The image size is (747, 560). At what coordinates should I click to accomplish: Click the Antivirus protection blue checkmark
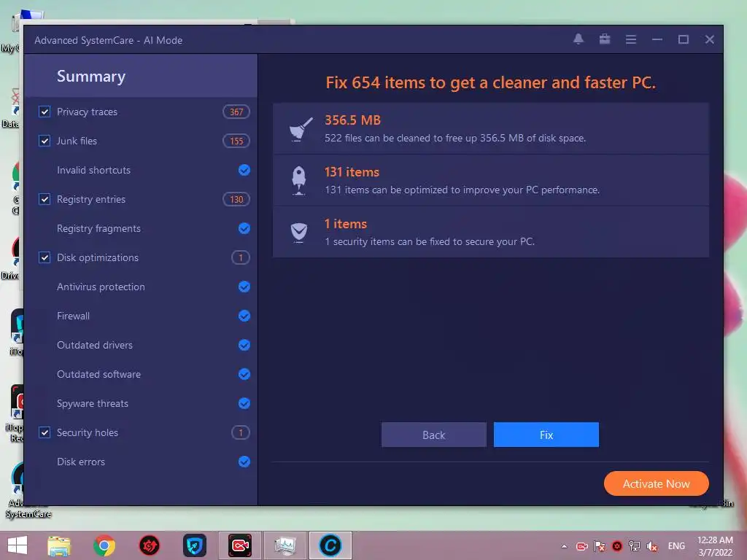(x=244, y=287)
